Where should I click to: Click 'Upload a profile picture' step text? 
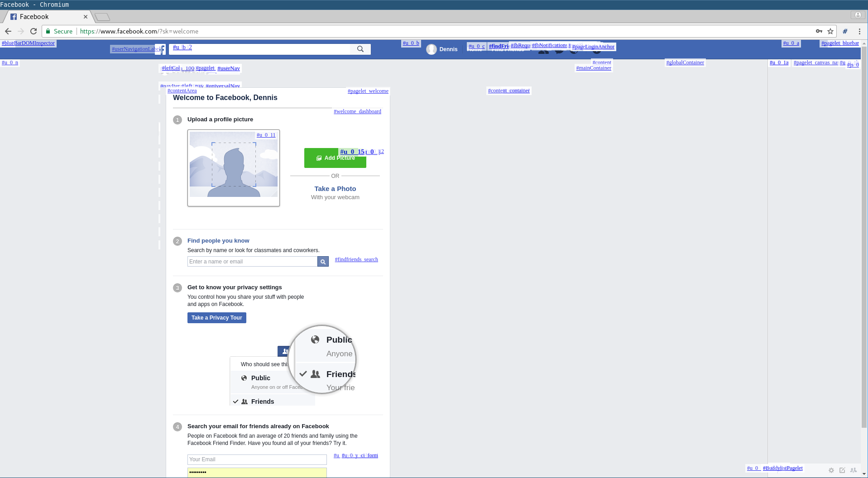click(x=220, y=119)
